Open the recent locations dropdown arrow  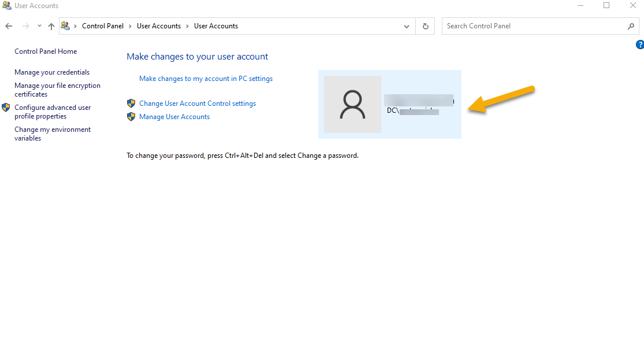coord(39,26)
